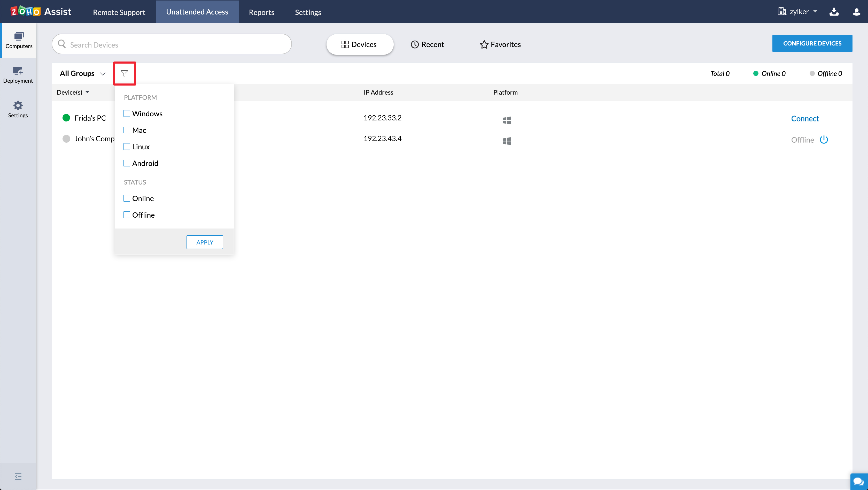Open the Settings gear in sidebar
Viewport: 868px width, 490px height.
[x=18, y=109]
